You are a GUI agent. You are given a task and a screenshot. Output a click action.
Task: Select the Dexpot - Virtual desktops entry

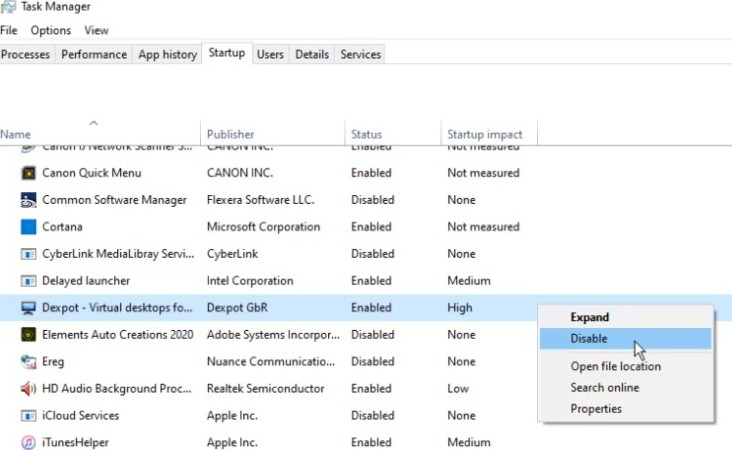pos(117,308)
